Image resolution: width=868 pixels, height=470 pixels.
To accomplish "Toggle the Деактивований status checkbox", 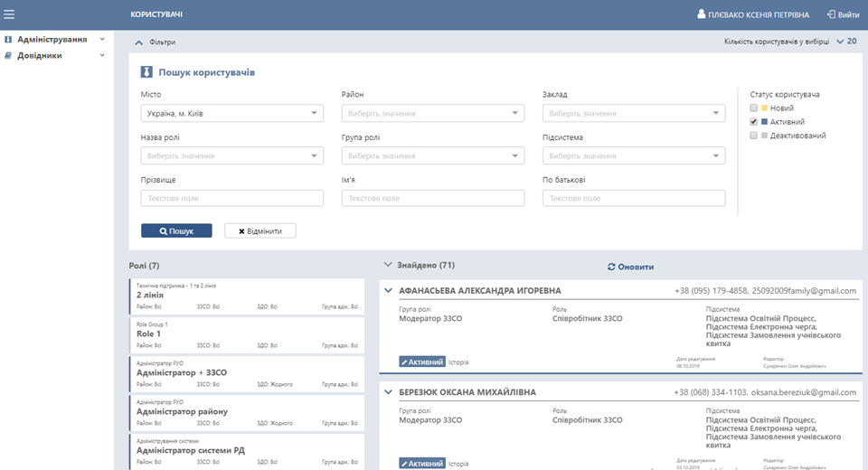I will [753, 136].
